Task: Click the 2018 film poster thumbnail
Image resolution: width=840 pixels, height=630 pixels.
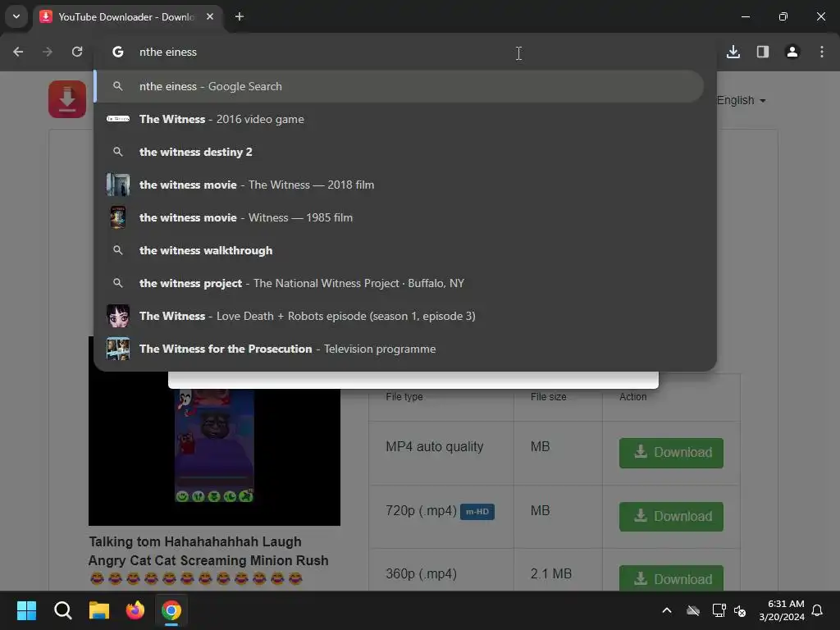Action: point(118,185)
